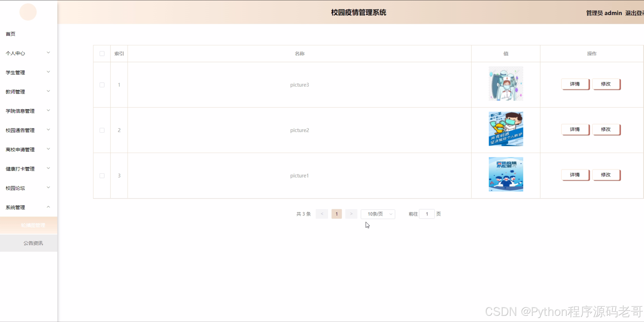644x322 pixels.
Task: Go to next page arrow
Action: (x=351, y=214)
